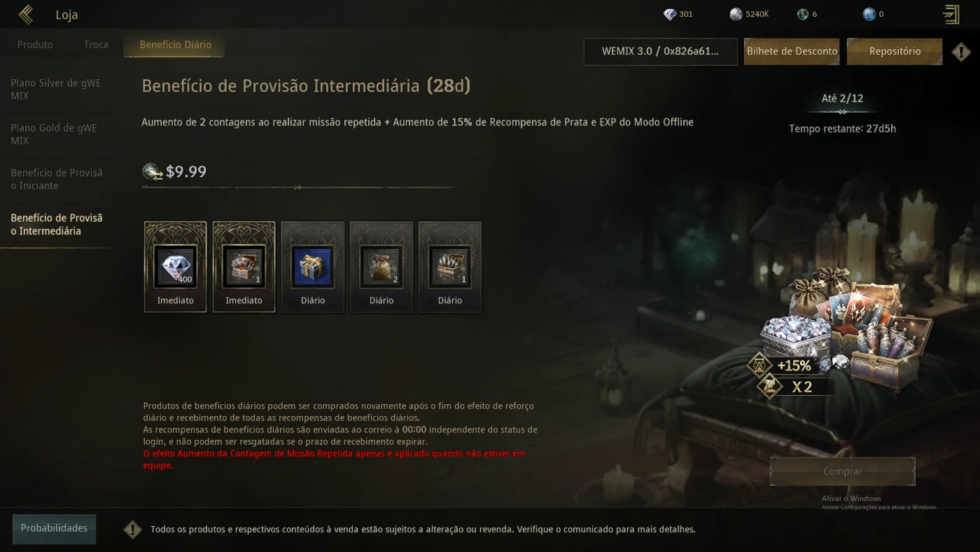Open Benefício de Provisão Iniciante entry
Screen dimensions: 980x552
pos(56,179)
